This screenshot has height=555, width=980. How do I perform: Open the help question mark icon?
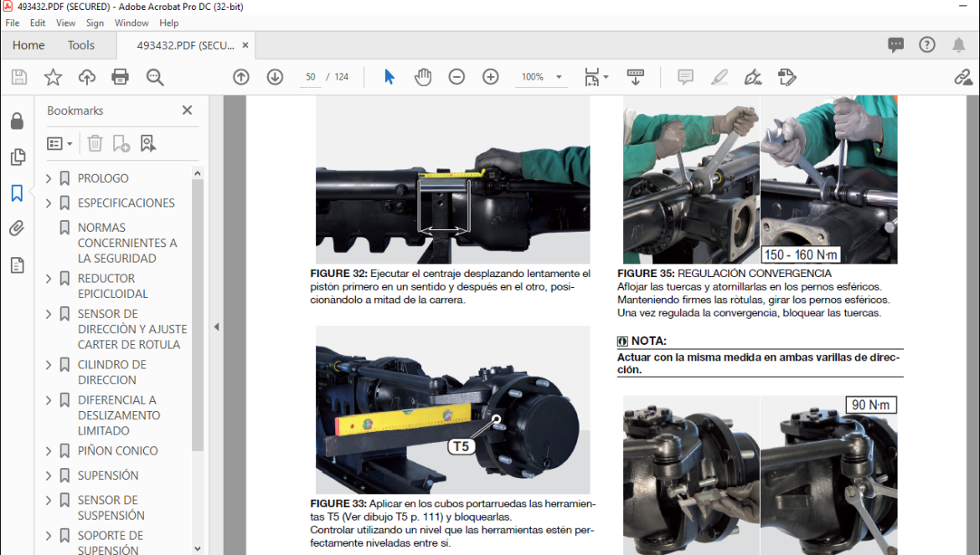927,44
